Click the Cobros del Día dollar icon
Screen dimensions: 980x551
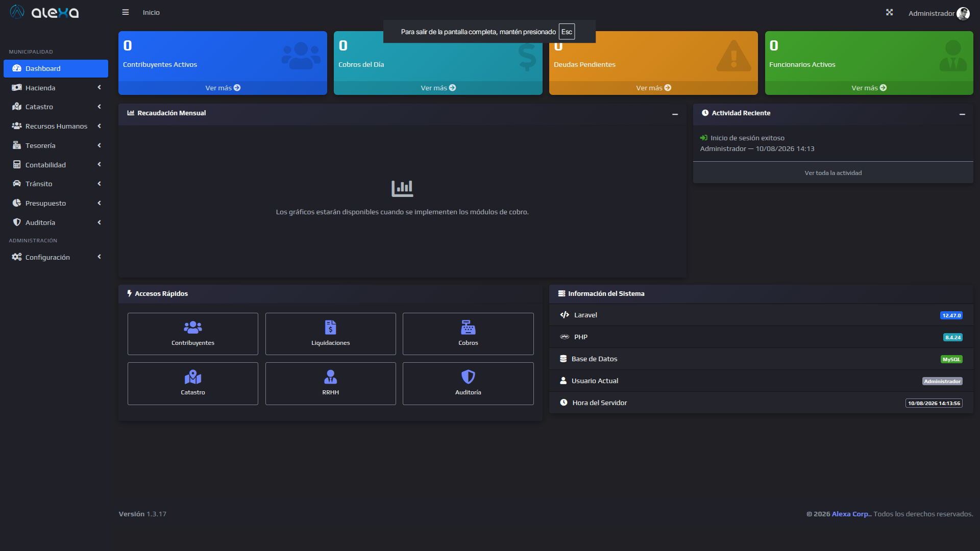tap(527, 56)
